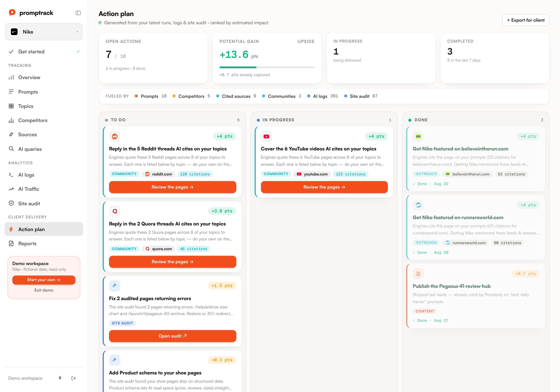Click the AI logs terminal icon
This screenshot has width=560, height=392.
11,175
